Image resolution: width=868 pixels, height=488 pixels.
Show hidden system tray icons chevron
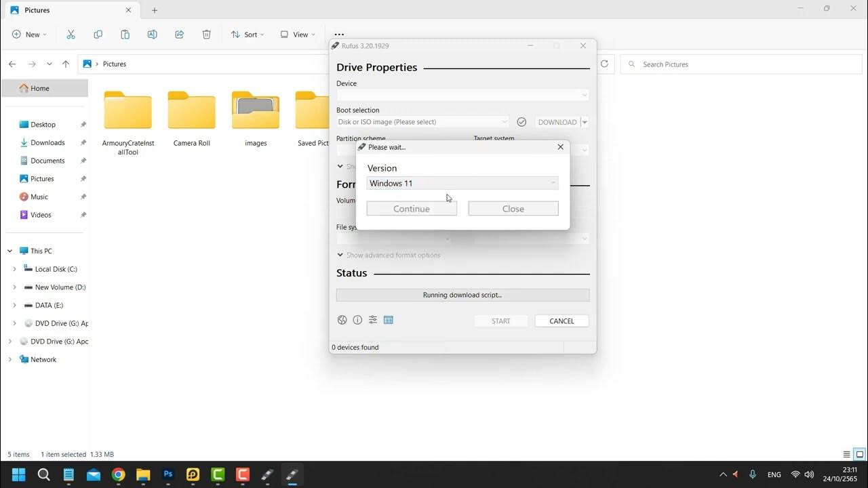click(723, 474)
